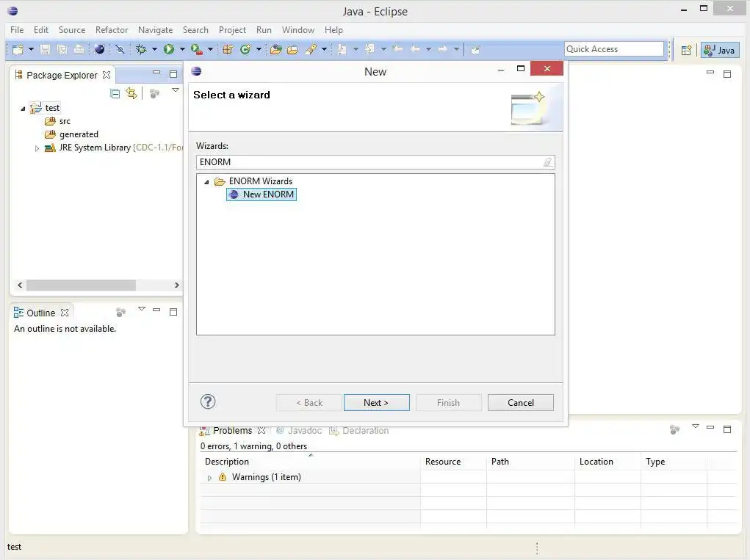Click the Search flashlight toolbar icon
Viewport: 750px width, 560px height.
(x=311, y=49)
